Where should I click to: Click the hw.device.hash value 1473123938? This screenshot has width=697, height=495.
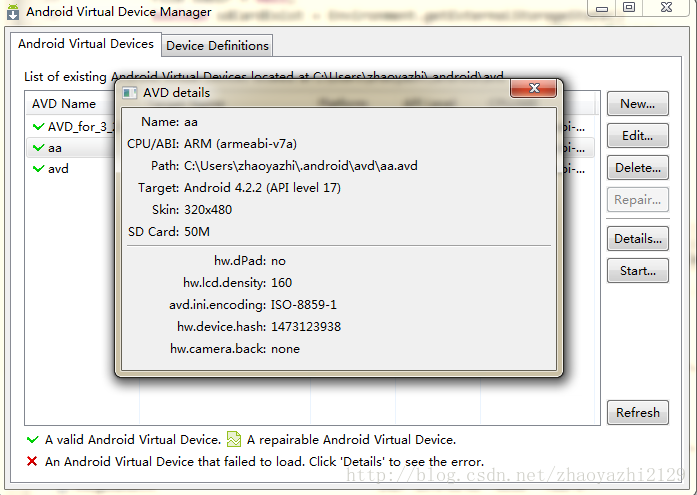[306, 327]
